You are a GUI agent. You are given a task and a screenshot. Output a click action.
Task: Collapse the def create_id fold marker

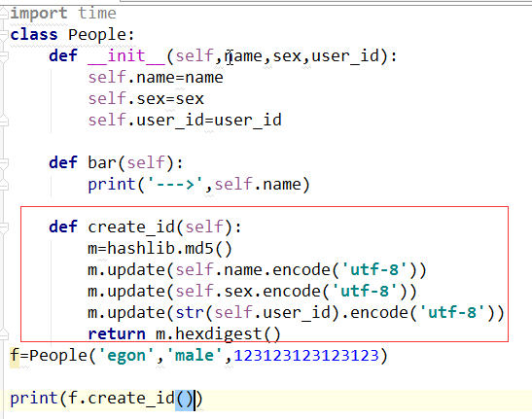coord(3,227)
